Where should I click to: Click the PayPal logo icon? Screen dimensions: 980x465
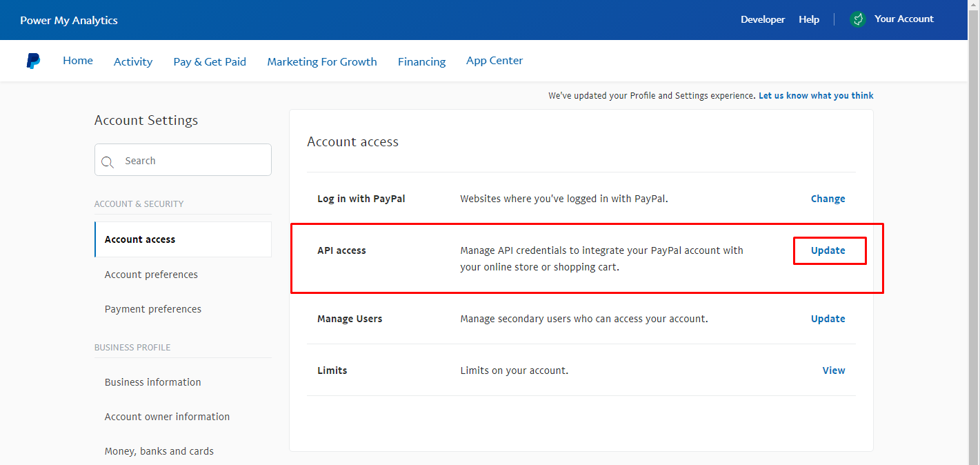point(33,61)
